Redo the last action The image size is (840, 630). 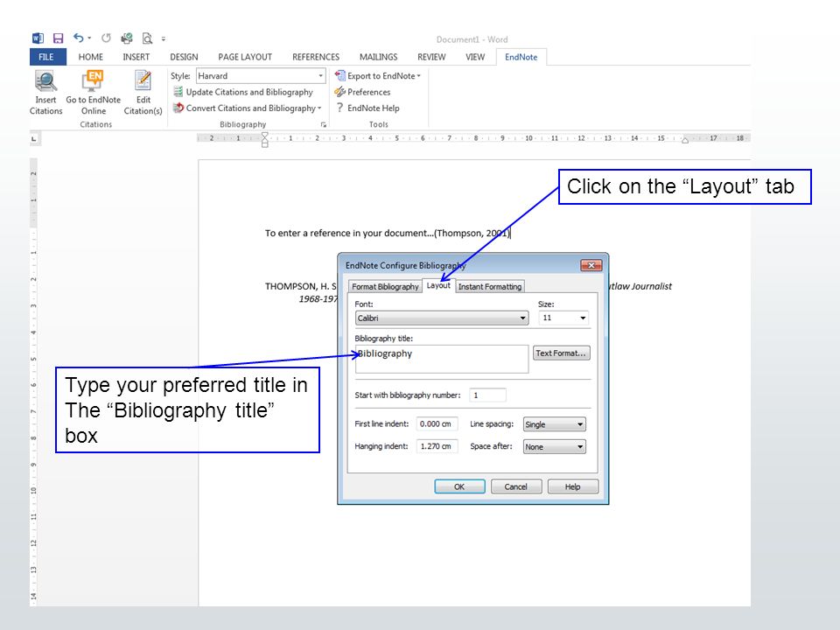tap(106, 38)
